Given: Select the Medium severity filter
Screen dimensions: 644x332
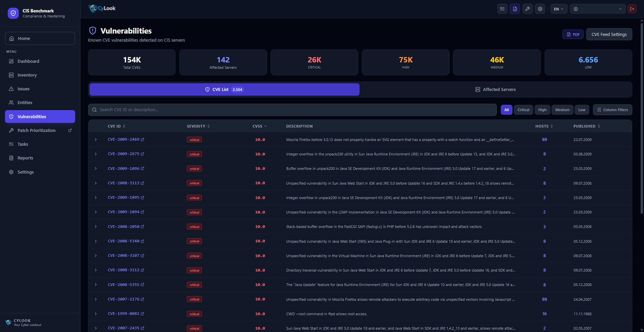Looking at the screenshot, I should [x=562, y=110].
